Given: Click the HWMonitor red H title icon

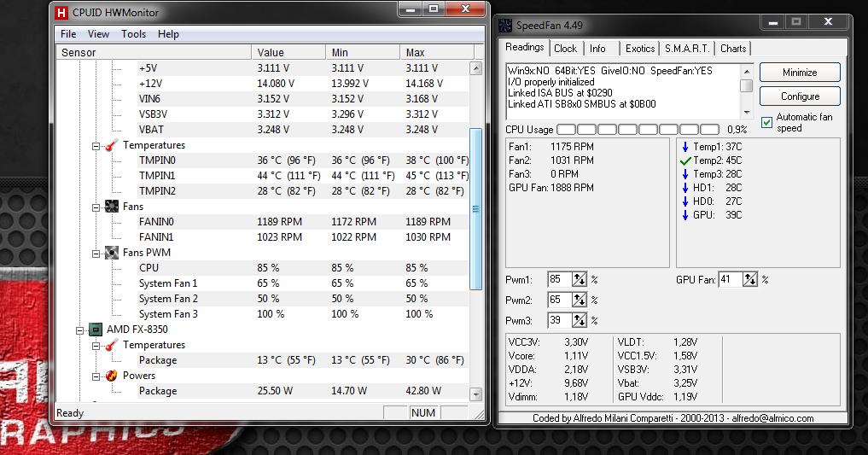Looking at the screenshot, I should pyautogui.click(x=61, y=12).
